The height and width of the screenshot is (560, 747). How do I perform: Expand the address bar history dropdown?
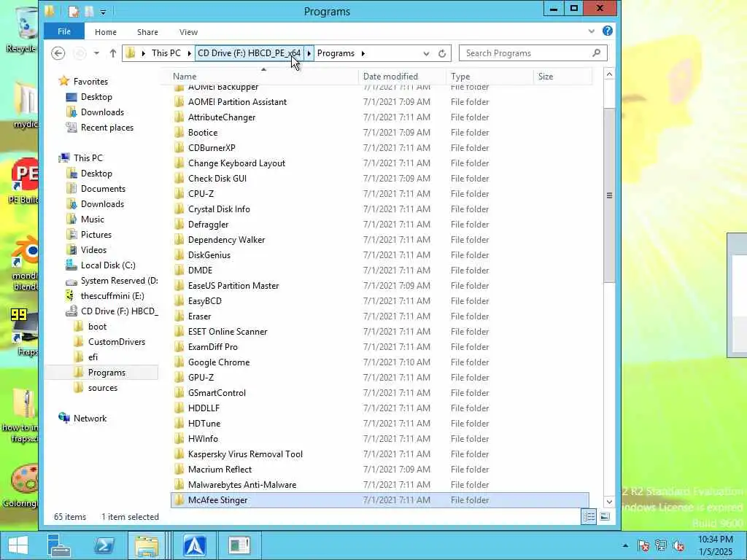pyautogui.click(x=426, y=53)
